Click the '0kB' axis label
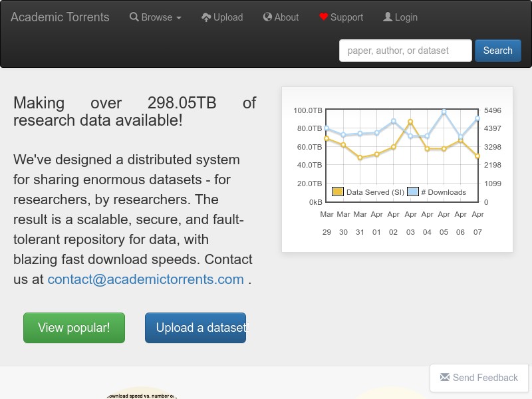Viewport: 532px width, 399px height. [315, 202]
